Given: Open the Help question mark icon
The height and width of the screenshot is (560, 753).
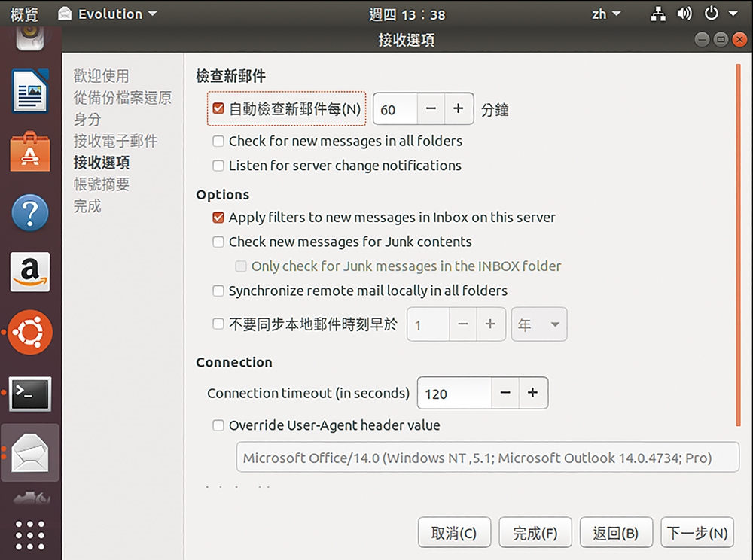Looking at the screenshot, I should (x=30, y=212).
